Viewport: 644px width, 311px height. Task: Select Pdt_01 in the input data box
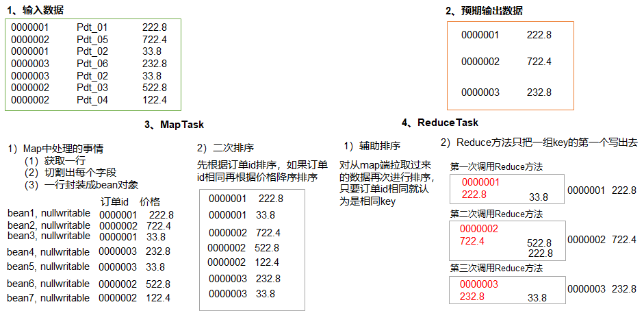click(x=92, y=27)
